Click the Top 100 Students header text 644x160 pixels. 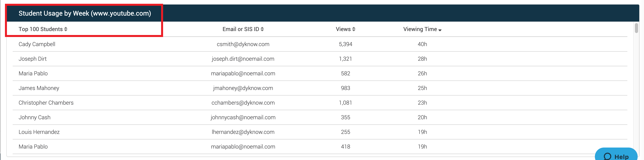coord(40,29)
